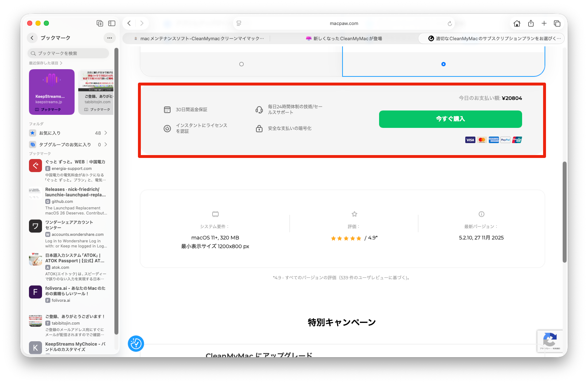
Task: Open a new tab with plus icon
Action: [x=544, y=24]
